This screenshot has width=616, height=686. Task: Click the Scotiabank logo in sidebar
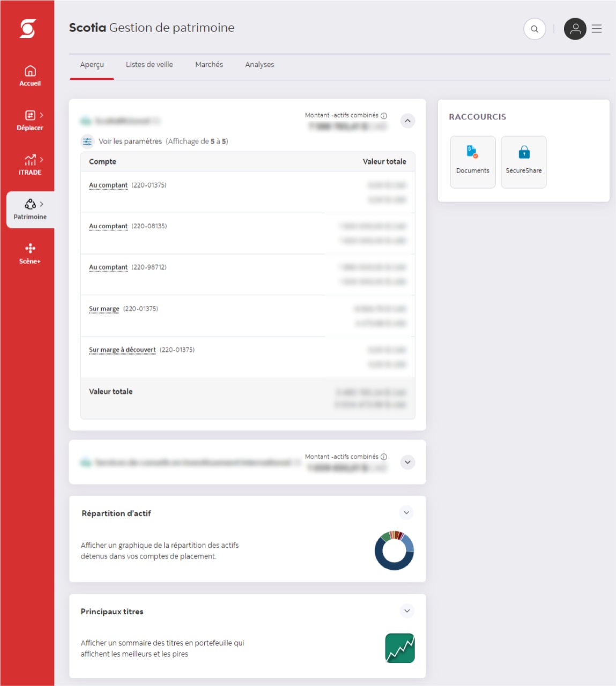27,29
